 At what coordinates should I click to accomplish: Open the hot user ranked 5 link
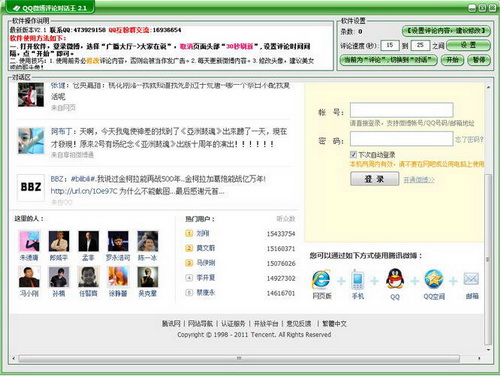[206, 292]
